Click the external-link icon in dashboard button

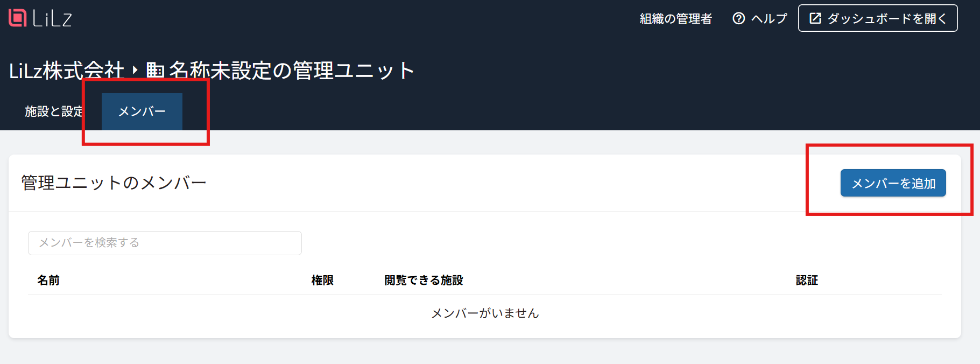(x=815, y=18)
